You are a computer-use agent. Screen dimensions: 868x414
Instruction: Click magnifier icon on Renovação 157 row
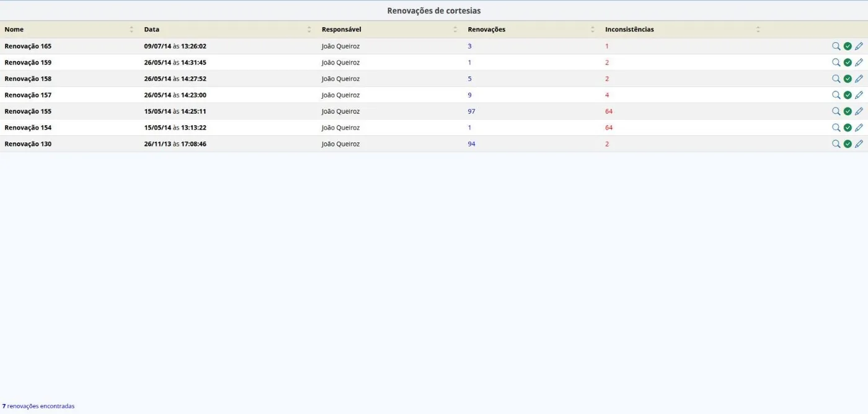pyautogui.click(x=836, y=95)
